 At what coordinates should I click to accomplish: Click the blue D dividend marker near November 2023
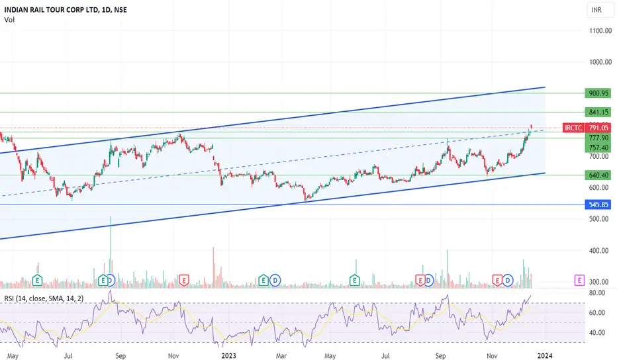[x=508, y=280]
